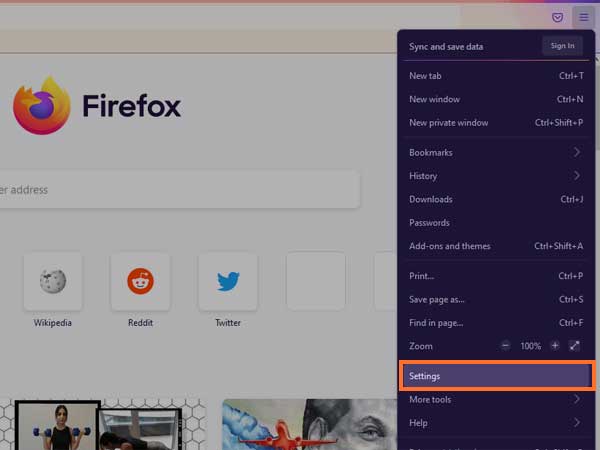Screen dimensions: 600x450
Task: Enter full screen with the arrows icon
Action: (x=575, y=346)
